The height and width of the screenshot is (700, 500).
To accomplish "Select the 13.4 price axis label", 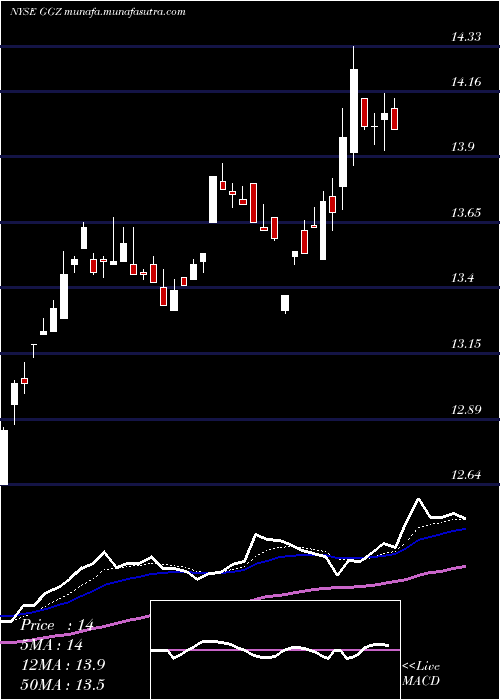I will 462,278.
